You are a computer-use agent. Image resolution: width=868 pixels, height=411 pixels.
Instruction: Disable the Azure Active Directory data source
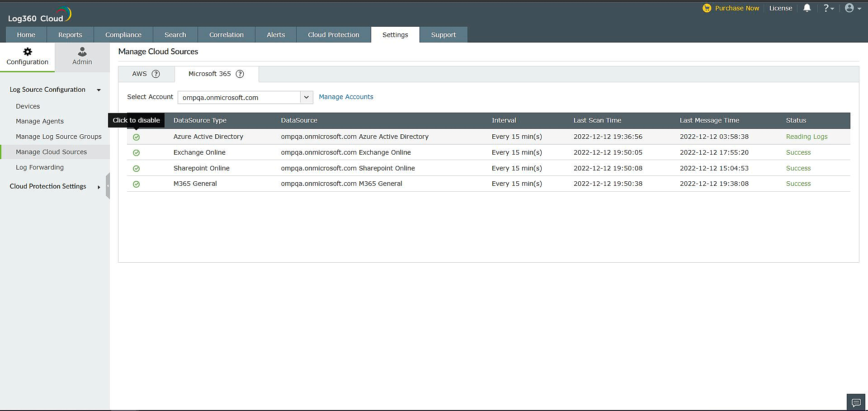click(136, 137)
